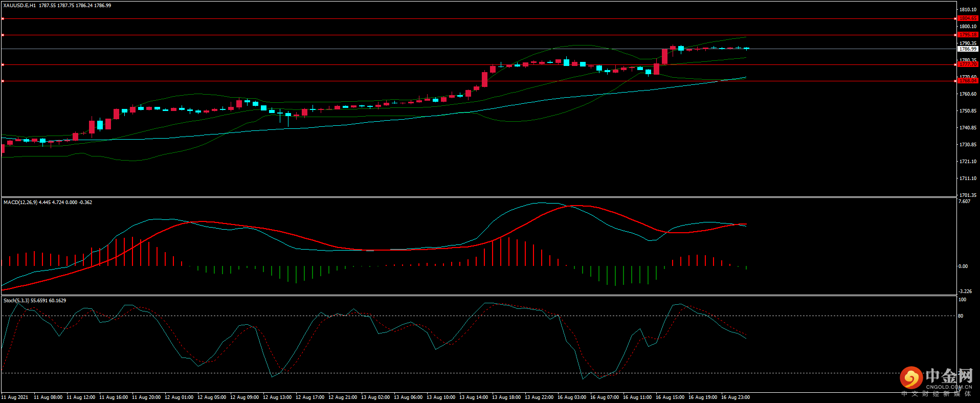980x403 pixels.
Task: Select the left anchor of 1768.04 line
Action: (x=3, y=81)
